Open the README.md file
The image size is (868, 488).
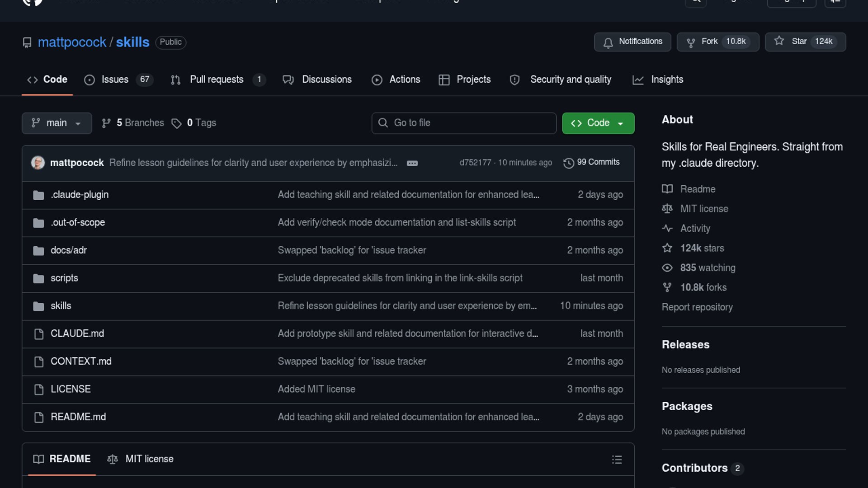(78, 417)
